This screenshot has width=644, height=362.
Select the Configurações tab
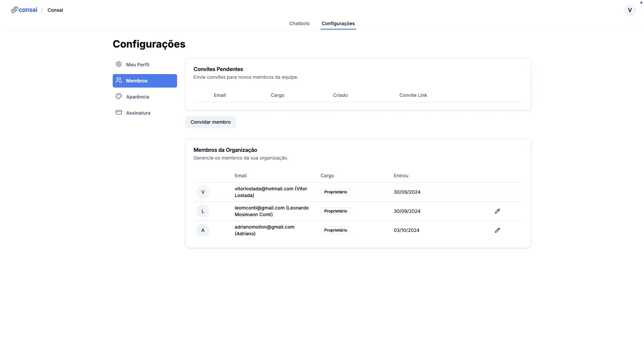point(338,23)
